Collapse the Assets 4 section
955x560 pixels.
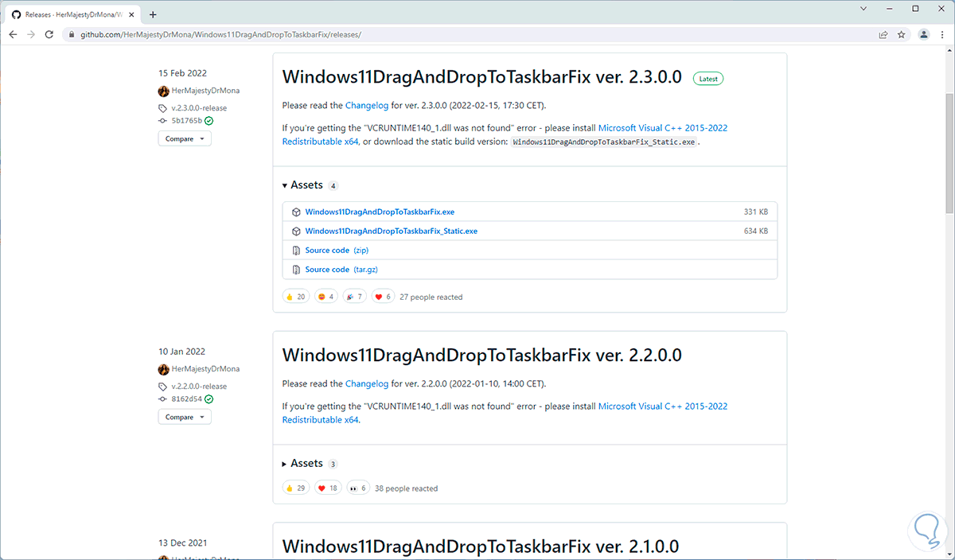(x=310, y=185)
